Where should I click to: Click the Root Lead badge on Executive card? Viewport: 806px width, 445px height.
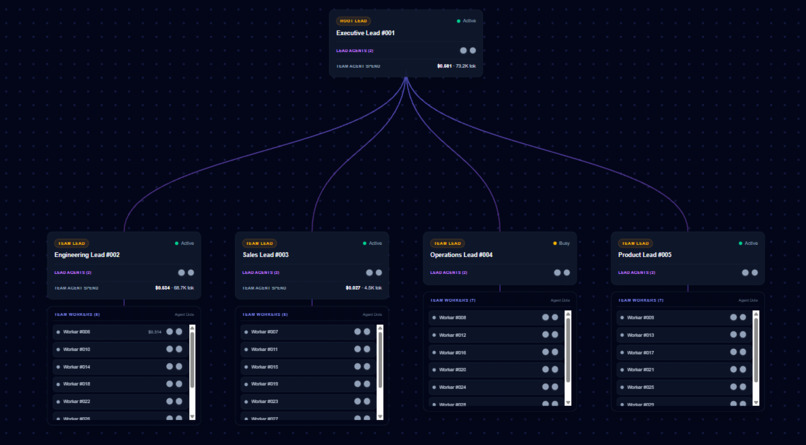coord(354,21)
